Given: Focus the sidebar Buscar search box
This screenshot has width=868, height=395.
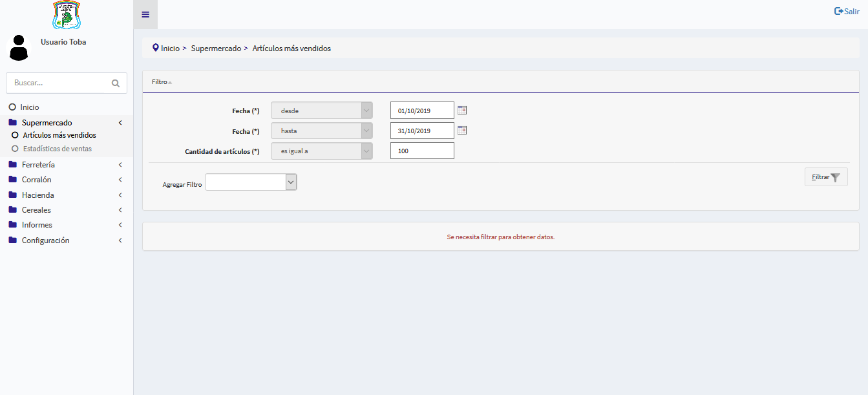Looking at the screenshot, I should pyautogui.click(x=58, y=83).
